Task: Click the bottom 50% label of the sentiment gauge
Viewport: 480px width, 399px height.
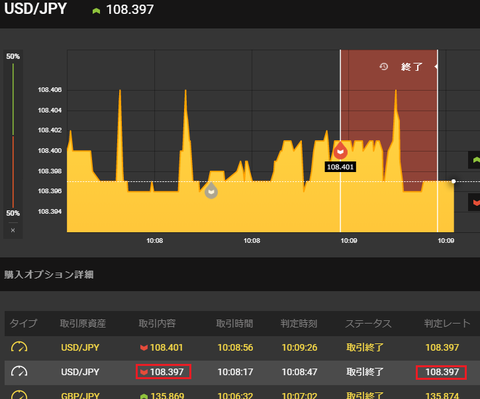Action: pos(13,213)
